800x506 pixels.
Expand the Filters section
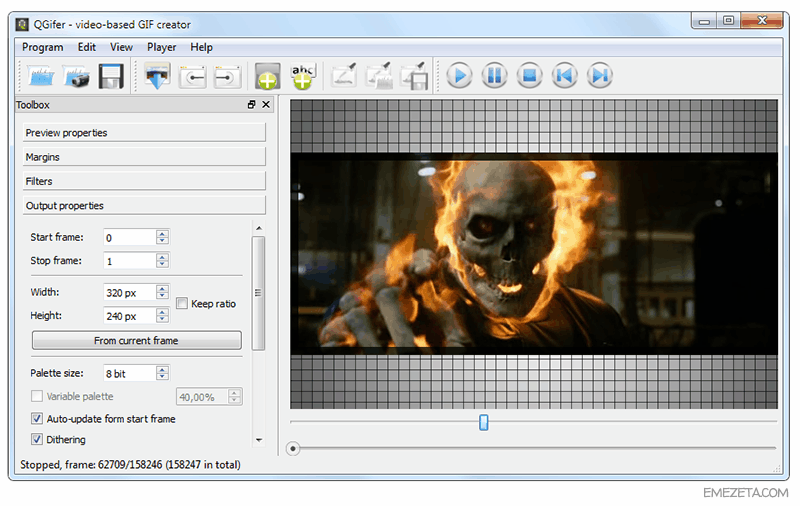144,181
